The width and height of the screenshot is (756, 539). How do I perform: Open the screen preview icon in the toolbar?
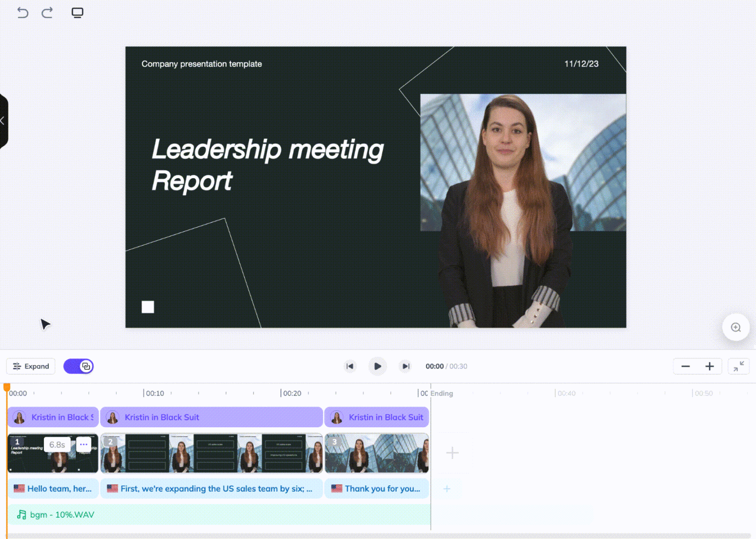coord(77,12)
